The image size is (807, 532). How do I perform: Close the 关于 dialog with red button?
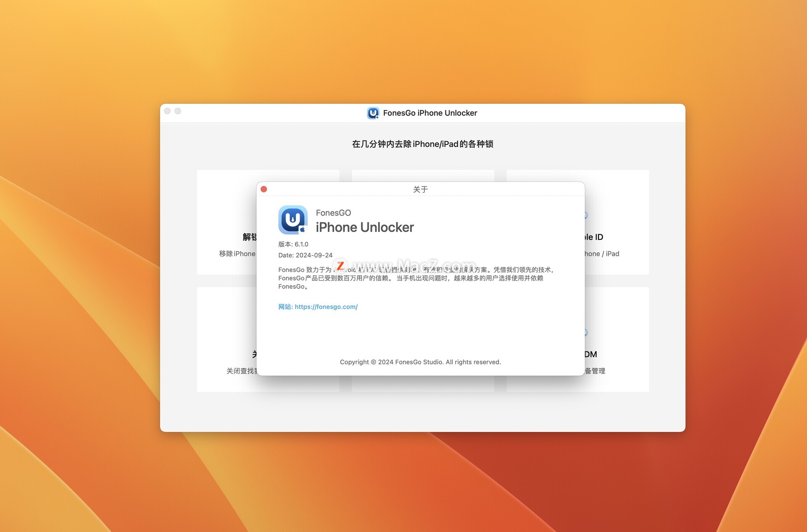(264, 189)
